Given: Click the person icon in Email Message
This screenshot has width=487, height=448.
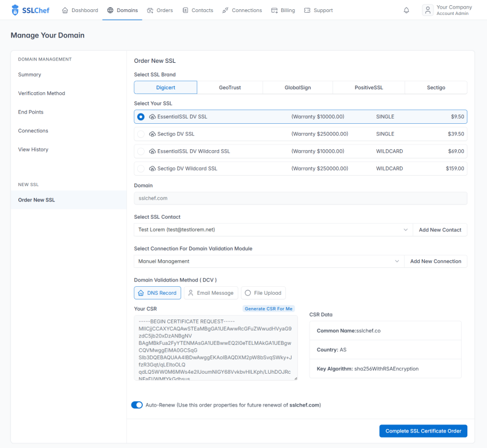Looking at the screenshot, I should (x=191, y=293).
